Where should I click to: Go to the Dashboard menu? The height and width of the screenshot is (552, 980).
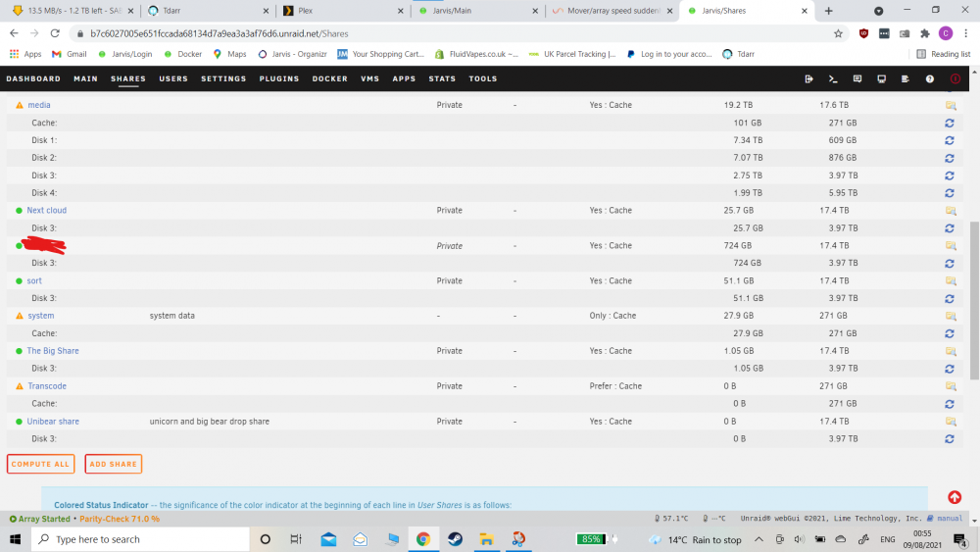[33, 78]
